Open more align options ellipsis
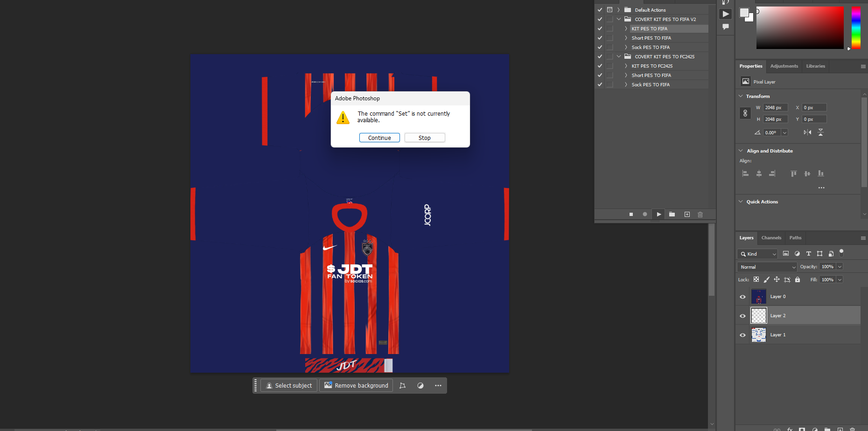 (x=821, y=188)
